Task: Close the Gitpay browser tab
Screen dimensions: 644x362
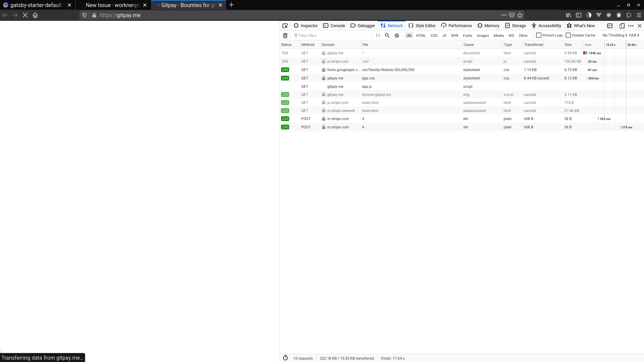Action: 220,5
